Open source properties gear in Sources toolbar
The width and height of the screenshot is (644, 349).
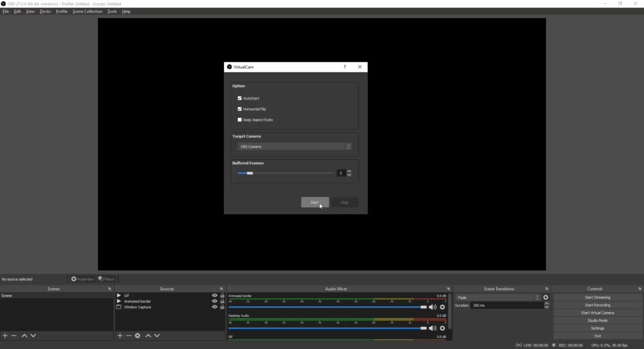137,336
